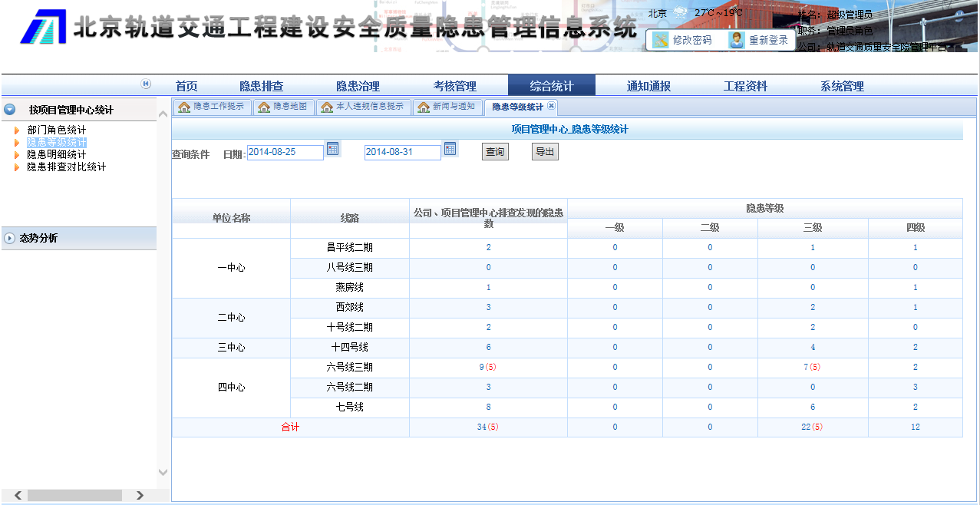This screenshot has height=505, width=980.
Task: Collapse the left sidebar panel
Action: click(x=146, y=84)
